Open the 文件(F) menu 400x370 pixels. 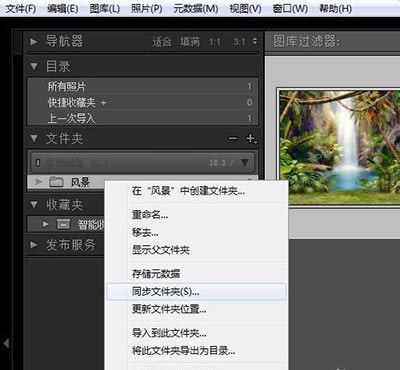pyautogui.click(x=21, y=8)
